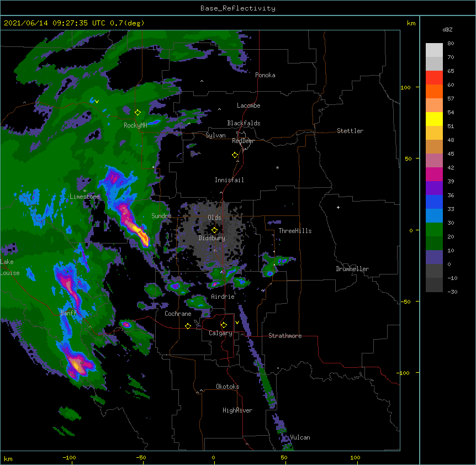Screen dimensions: 476x465
Task: Select the Sundre town label
Action: [161, 216]
